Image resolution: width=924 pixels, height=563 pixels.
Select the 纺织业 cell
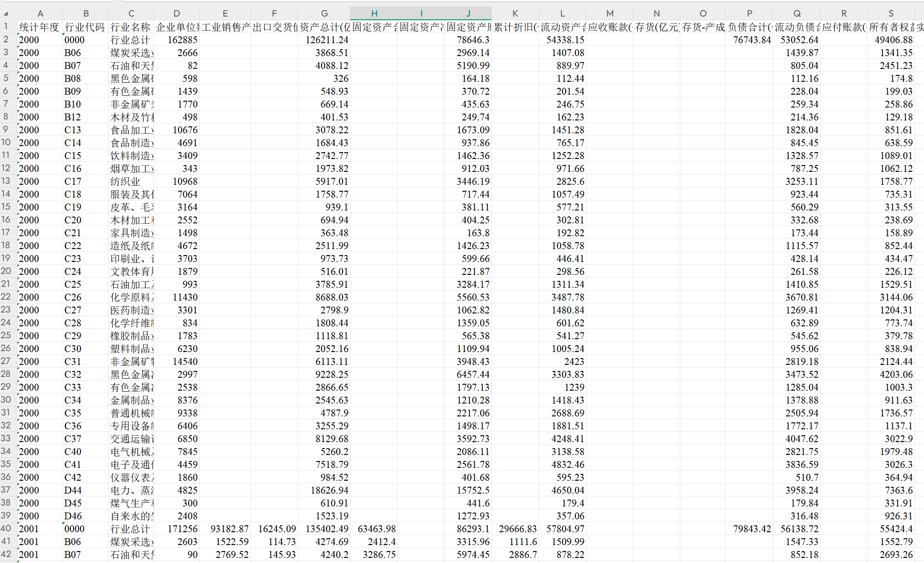(126, 182)
